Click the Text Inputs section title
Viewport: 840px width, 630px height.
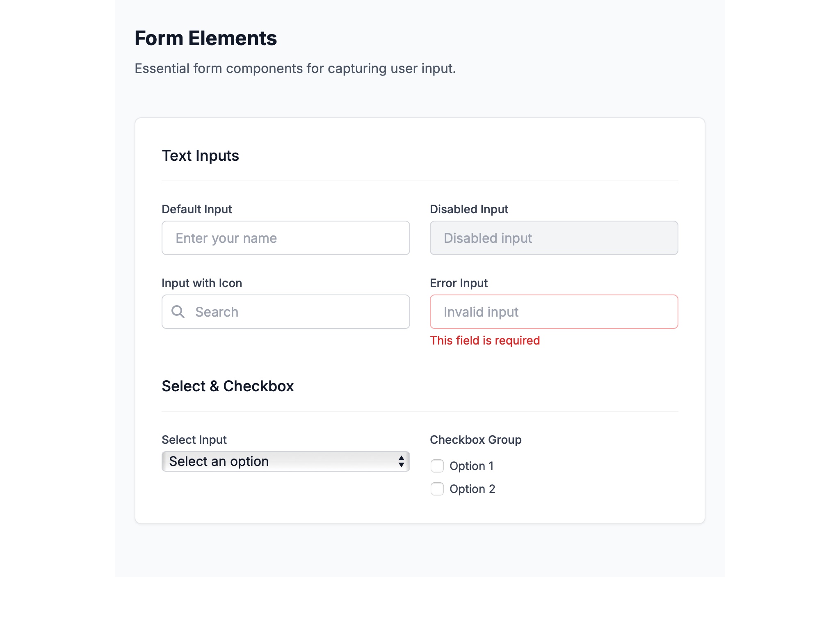pyautogui.click(x=201, y=155)
